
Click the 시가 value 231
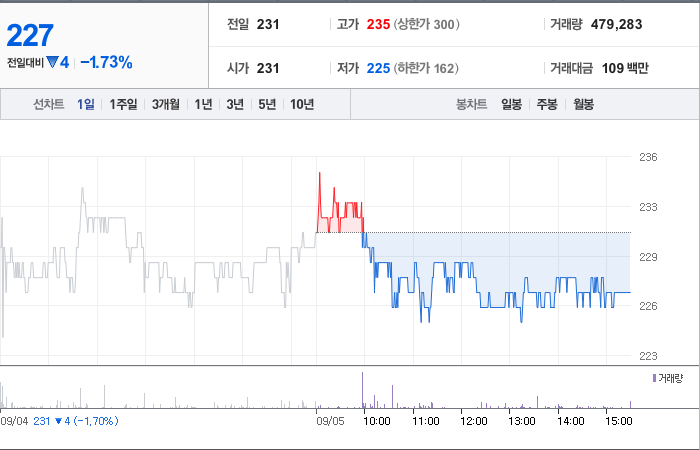pos(268,68)
